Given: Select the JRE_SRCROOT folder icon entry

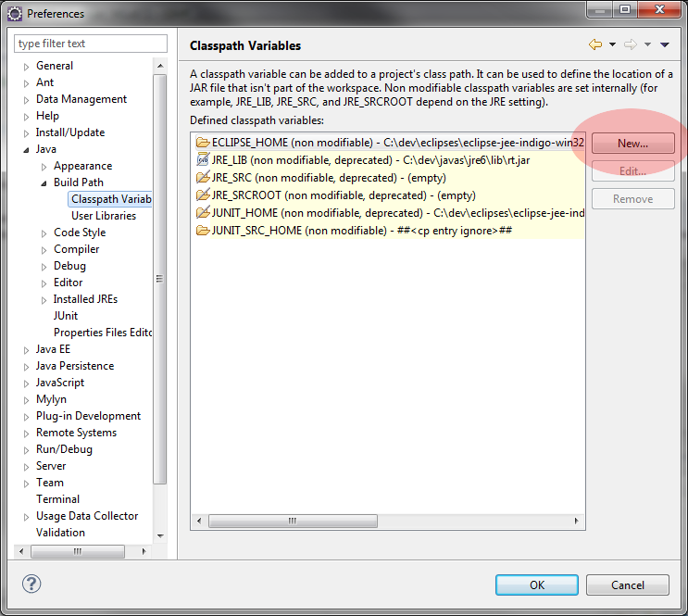Looking at the screenshot, I should (x=203, y=195).
